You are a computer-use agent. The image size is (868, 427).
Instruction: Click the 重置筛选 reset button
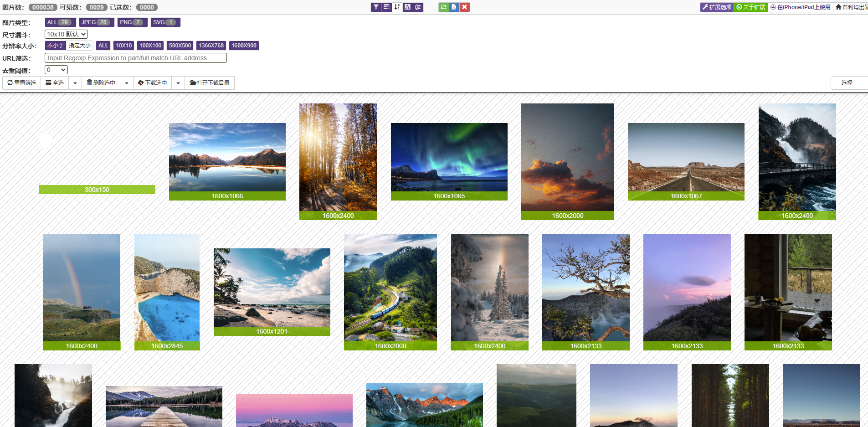22,83
